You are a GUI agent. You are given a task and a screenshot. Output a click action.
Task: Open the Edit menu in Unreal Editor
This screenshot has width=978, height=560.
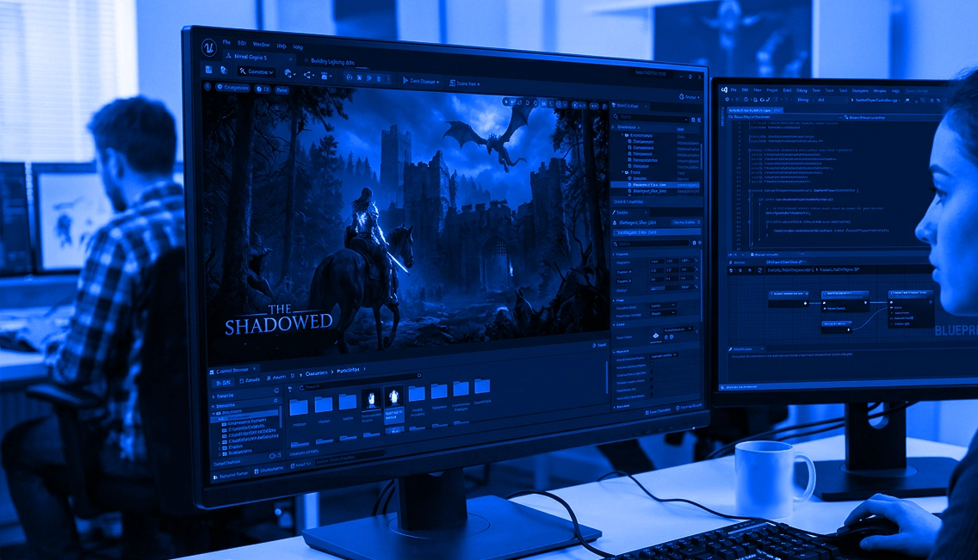[x=241, y=43]
